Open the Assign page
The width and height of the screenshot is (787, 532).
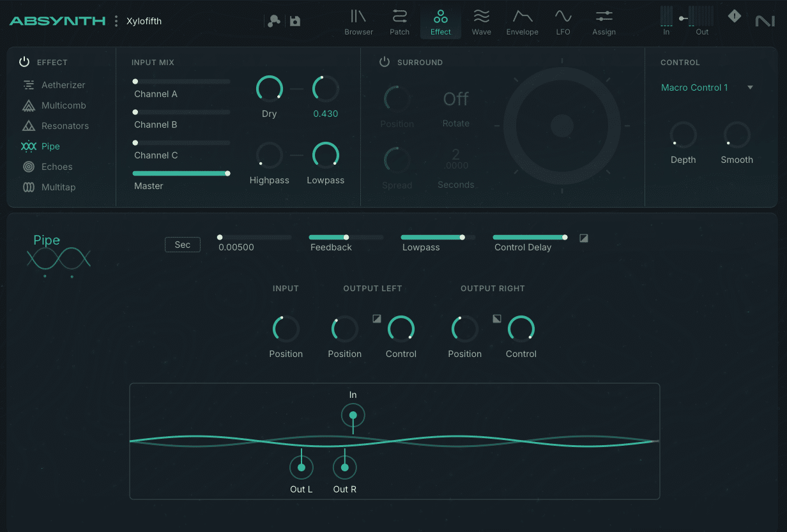pyautogui.click(x=603, y=22)
